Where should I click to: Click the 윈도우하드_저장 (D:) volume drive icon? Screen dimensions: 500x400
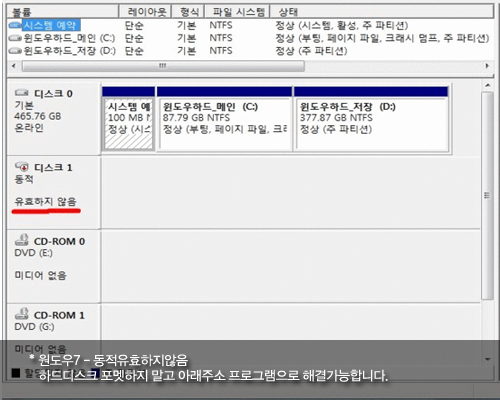point(15,51)
